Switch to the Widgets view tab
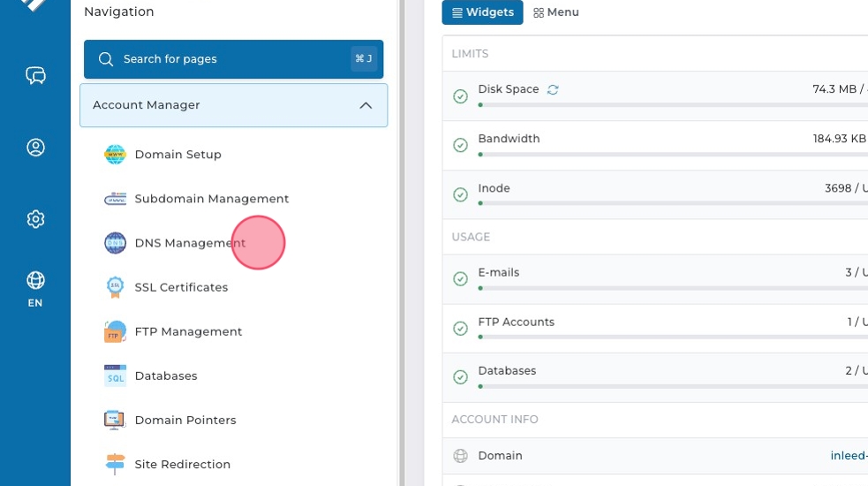The image size is (868, 486). tap(482, 12)
